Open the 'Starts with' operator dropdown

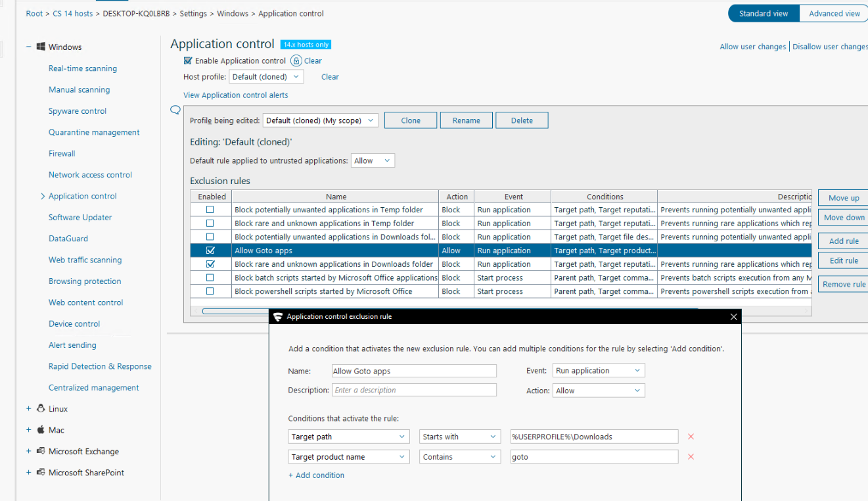461,437
